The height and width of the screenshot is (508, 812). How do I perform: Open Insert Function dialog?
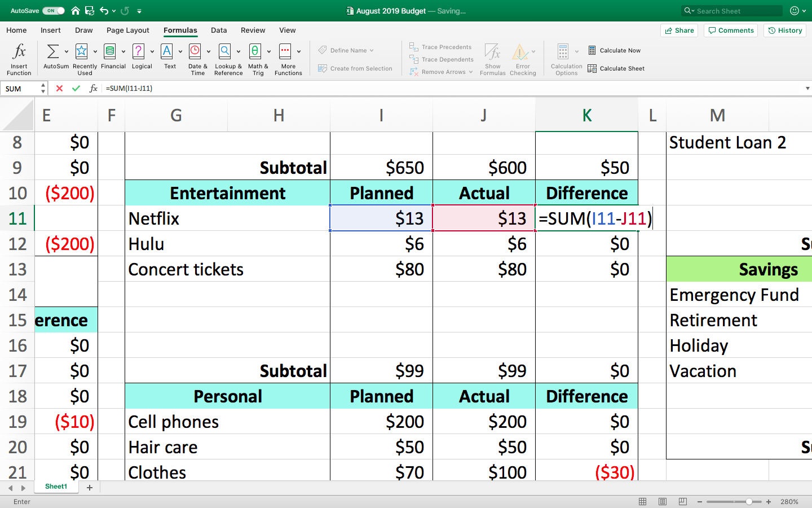[x=19, y=59]
